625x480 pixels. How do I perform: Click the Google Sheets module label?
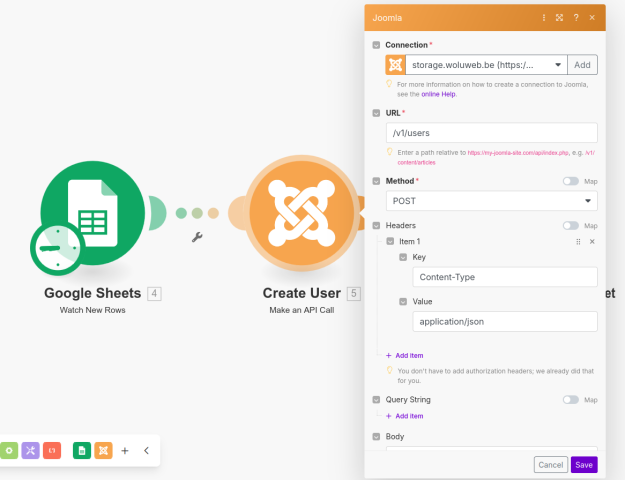click(x=92, y=293)
